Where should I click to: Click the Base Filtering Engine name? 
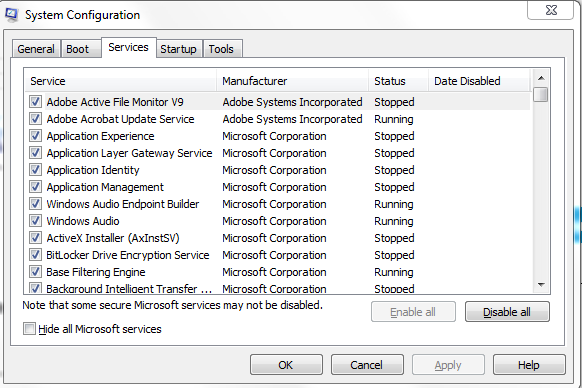(96, 272)
